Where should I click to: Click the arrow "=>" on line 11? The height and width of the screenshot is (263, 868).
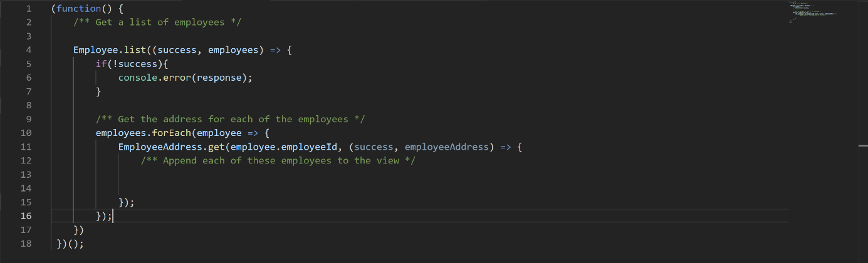505,147
